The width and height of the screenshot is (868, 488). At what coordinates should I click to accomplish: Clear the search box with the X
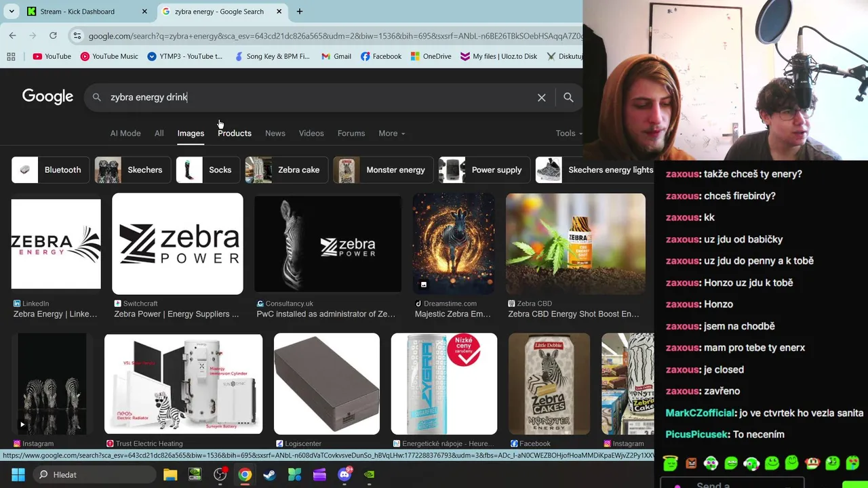point(541,98)
